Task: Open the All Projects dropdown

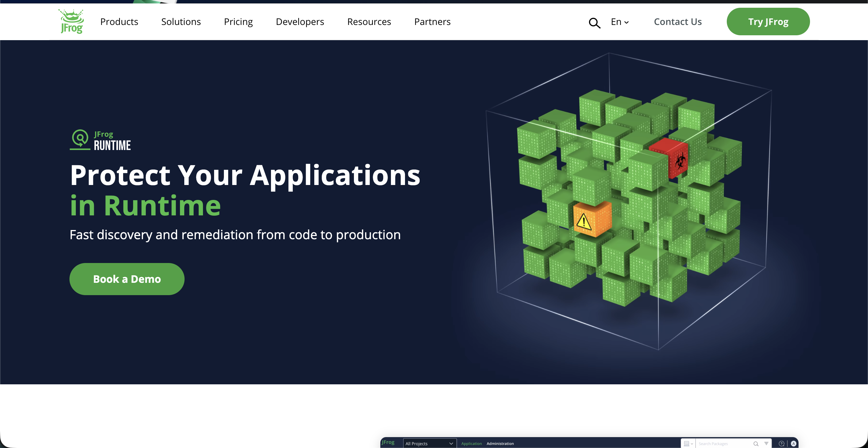Action: (429, 443)
